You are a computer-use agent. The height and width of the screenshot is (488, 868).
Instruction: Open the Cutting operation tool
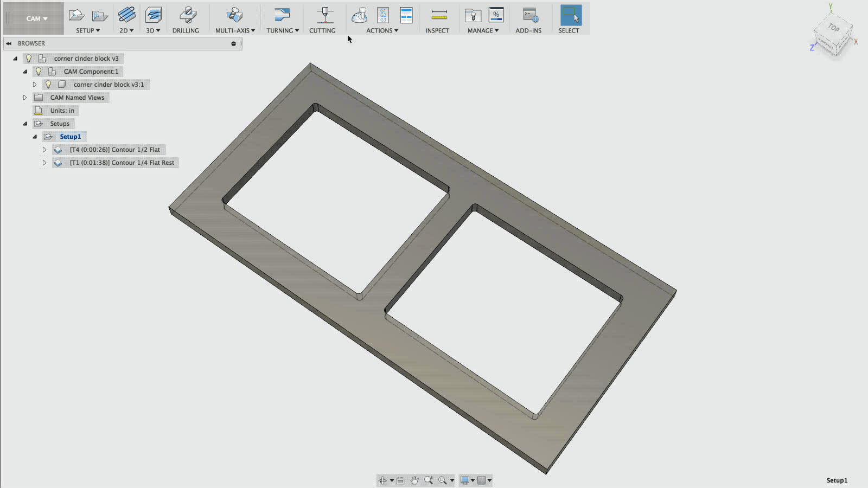point(324,15)
